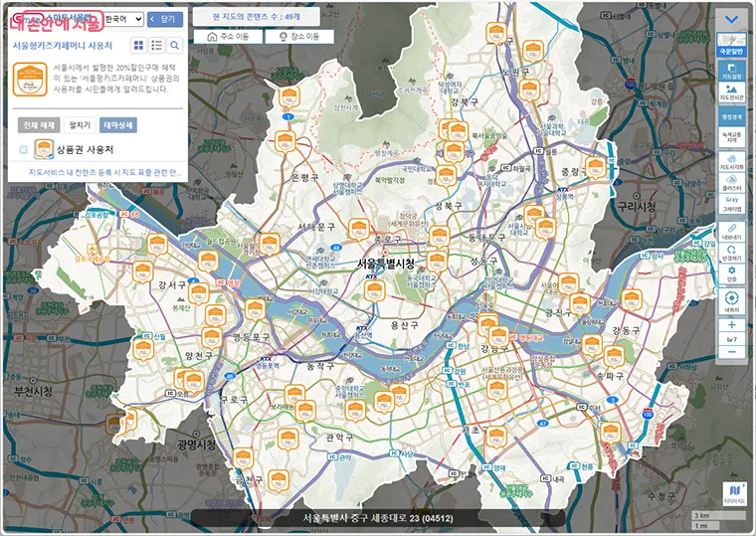Viewport: 756px width, 536px height.
Task: Click the search magnifier icon
Action: (174, 46)
